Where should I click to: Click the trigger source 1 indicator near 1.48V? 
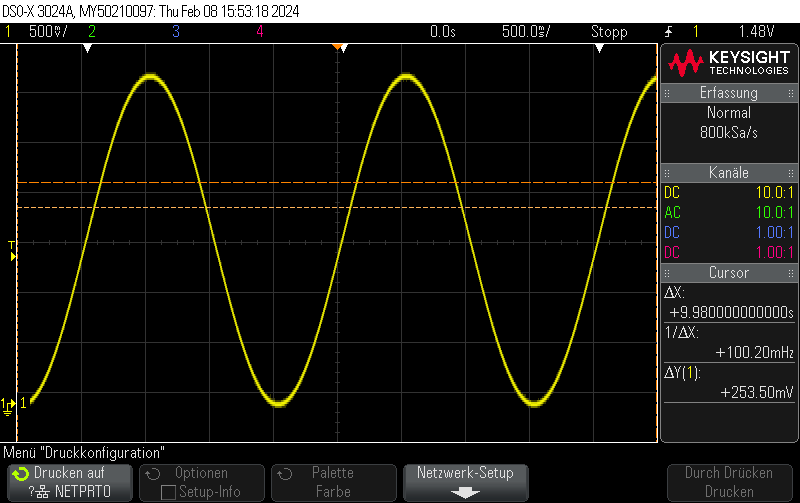pyautogui.click(x=695, y=32)
